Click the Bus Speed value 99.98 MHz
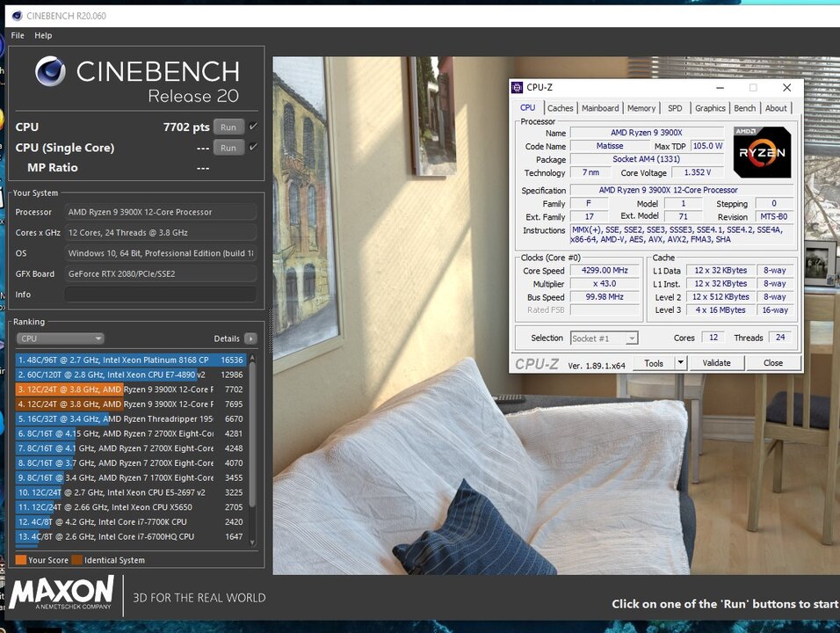 point(605,297)
